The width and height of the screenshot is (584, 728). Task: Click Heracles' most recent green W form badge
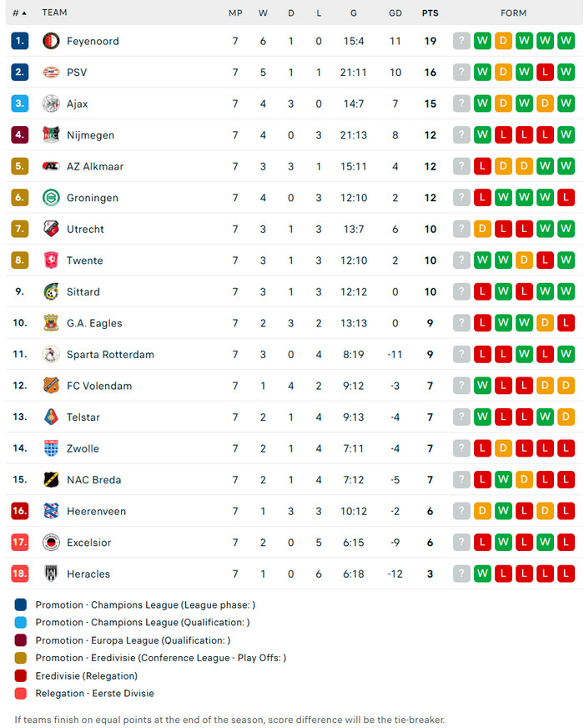click(x=482, y=574)
